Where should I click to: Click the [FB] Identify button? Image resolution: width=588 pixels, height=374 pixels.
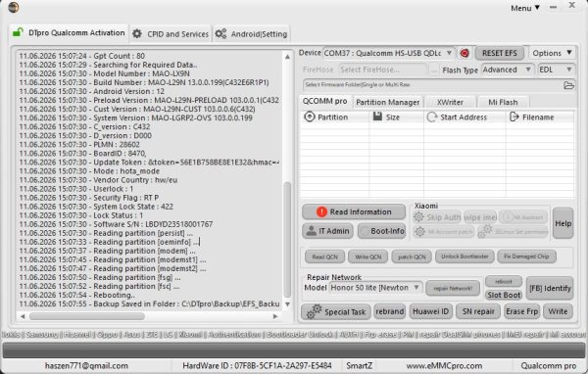[550, 288]
